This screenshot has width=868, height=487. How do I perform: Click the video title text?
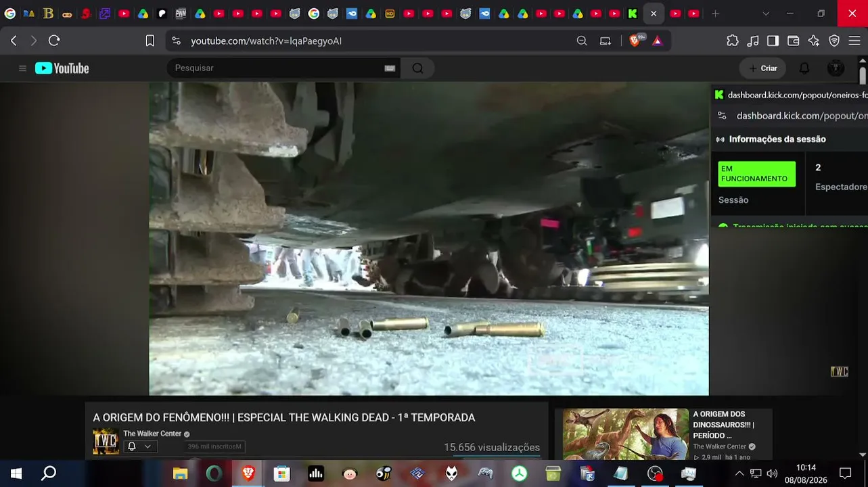[284, 417]
